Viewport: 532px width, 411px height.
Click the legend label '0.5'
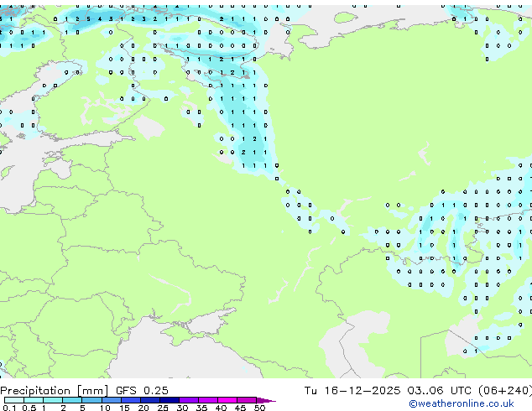(x=29, y=408)
